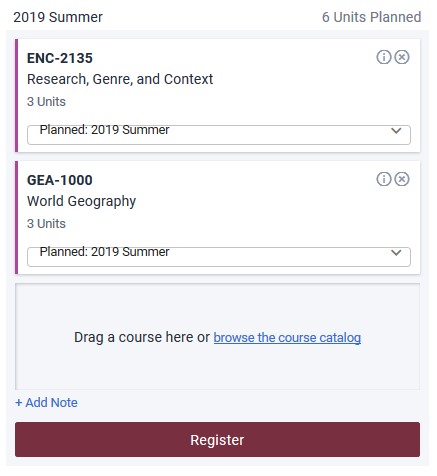The width and height of the screenshot is (437, 476).
Task: Open info icon for ENC-2135 course
Action: click(x=384, y=57)
